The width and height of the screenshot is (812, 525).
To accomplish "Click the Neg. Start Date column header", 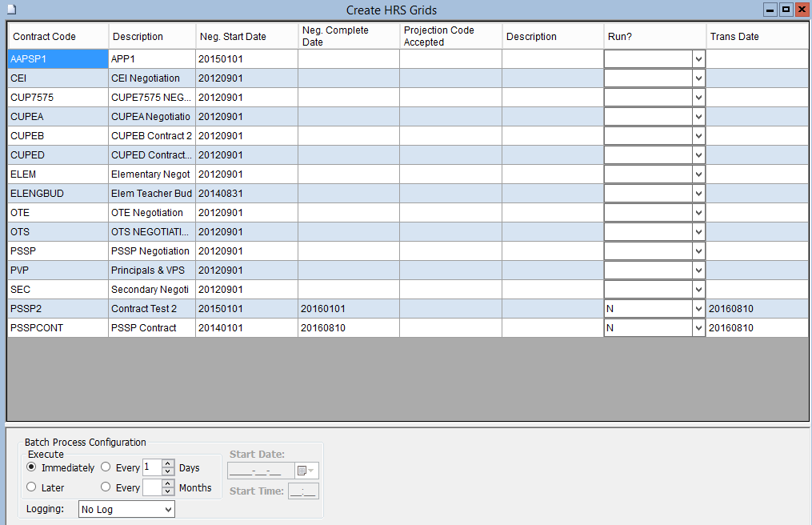I will (x=246, y=37).
